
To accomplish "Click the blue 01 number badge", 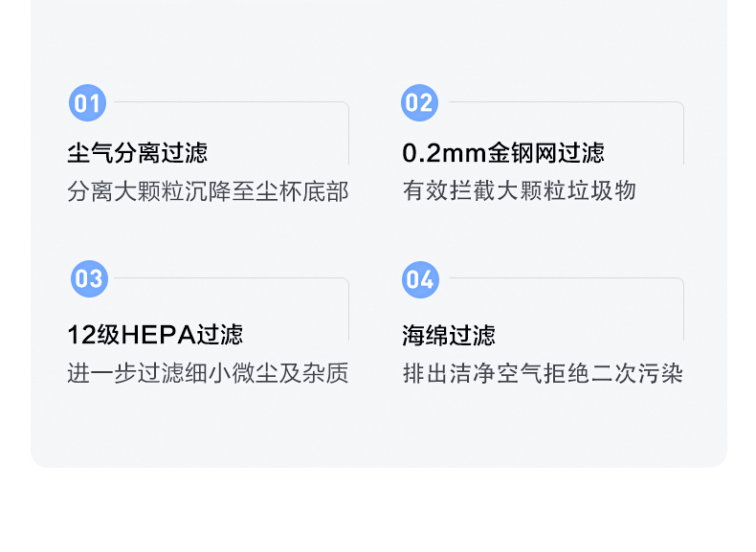I will pyautogui.click(x=87, y=103).
